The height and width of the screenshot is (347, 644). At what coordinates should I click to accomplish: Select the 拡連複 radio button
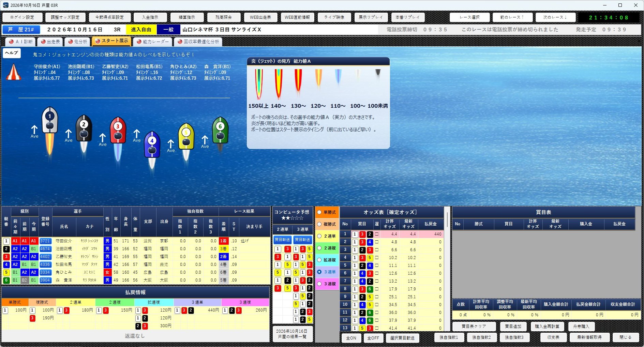(319, 260)
